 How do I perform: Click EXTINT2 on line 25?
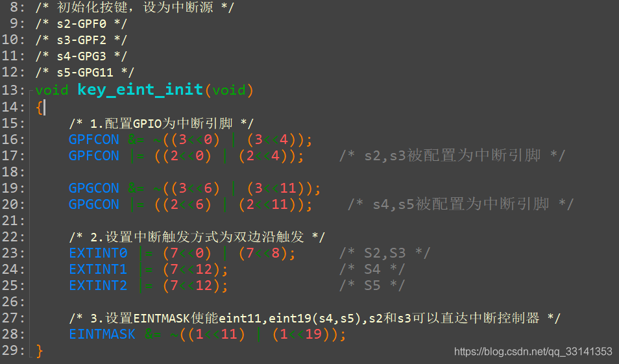tap(98, 285)
